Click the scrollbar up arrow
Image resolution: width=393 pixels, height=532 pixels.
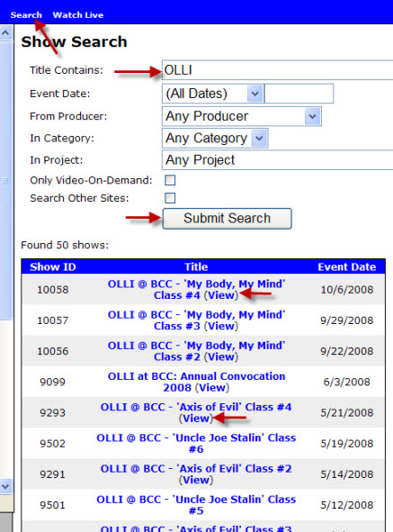coord(5,33)
